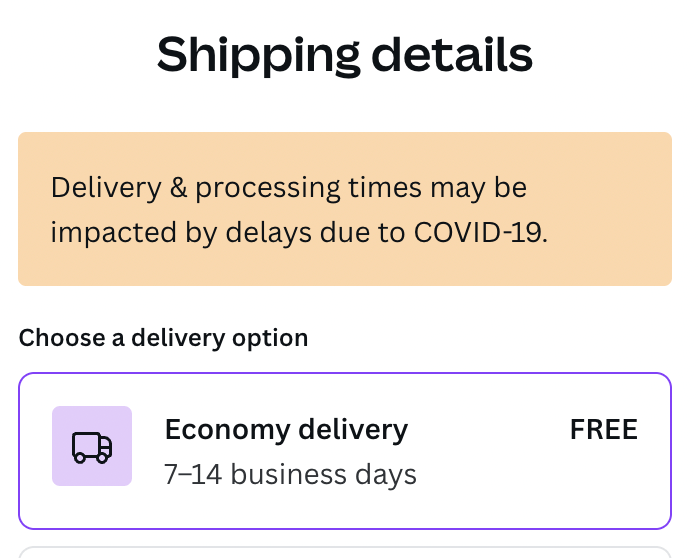Click the Shipping details heading

coord(345,55)
